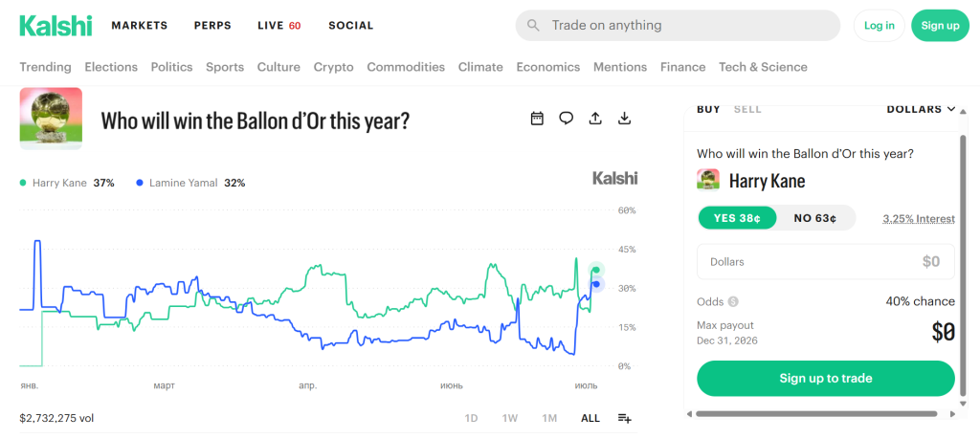Click the green Harry Kane legend dot
Screen dimensions: 980x439
(23, 183)
